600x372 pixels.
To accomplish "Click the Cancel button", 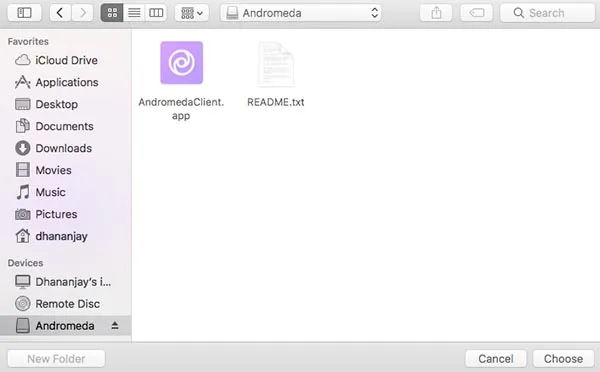I will [x=496, y=359].
